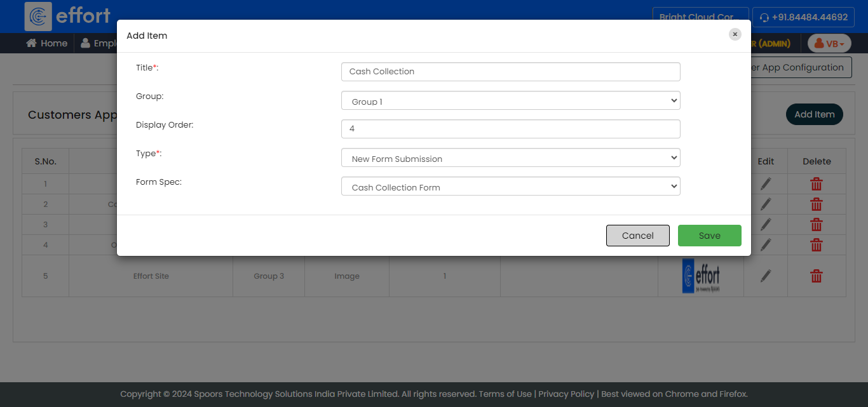Screen dimensions: 868x407
Task: Click the Effort Site logo thumbnail in table
Action: click(x=701, y=276)
